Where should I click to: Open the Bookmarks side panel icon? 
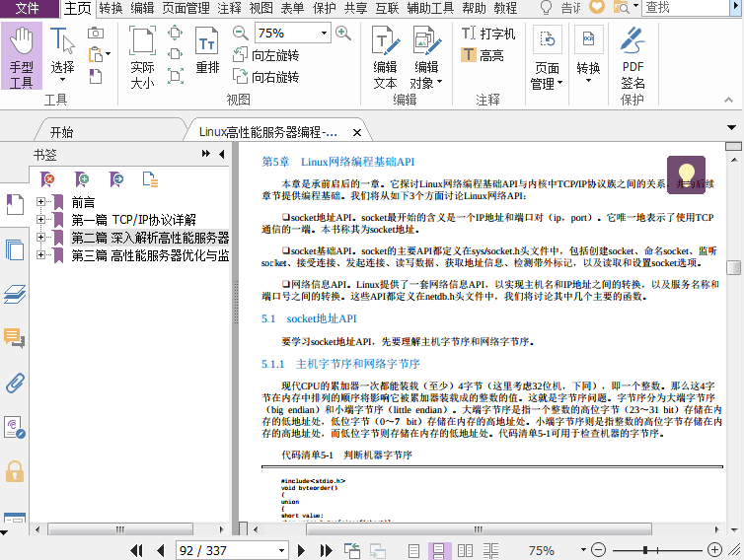click(15, 204)
